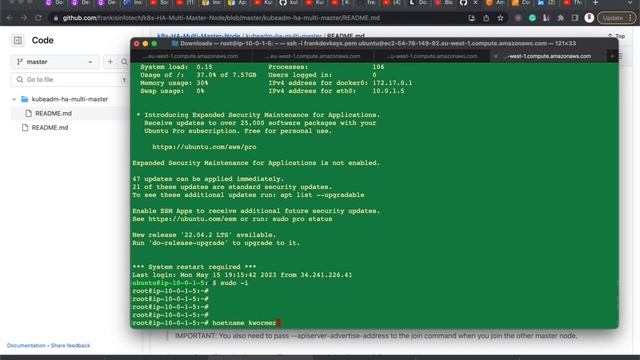Click the hostname kworker command line
The height and width of the screenshot is (360, 640).
[206, 323]
